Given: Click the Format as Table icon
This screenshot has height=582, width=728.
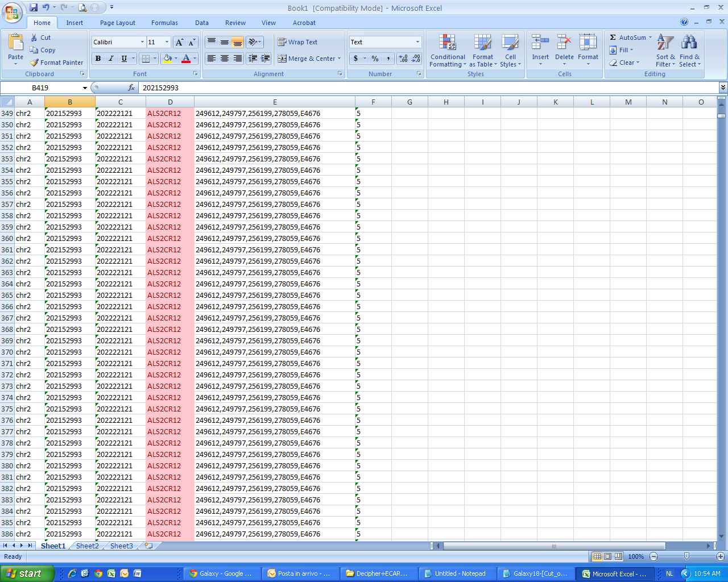Looking at the screenshot, I should 482,43.
